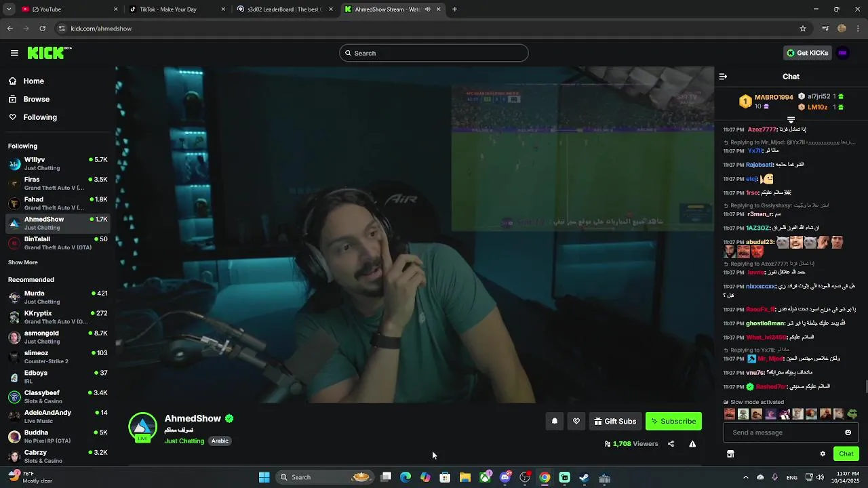Open Firas channel in Following list
868x488 pixels.
click(58, 183)
